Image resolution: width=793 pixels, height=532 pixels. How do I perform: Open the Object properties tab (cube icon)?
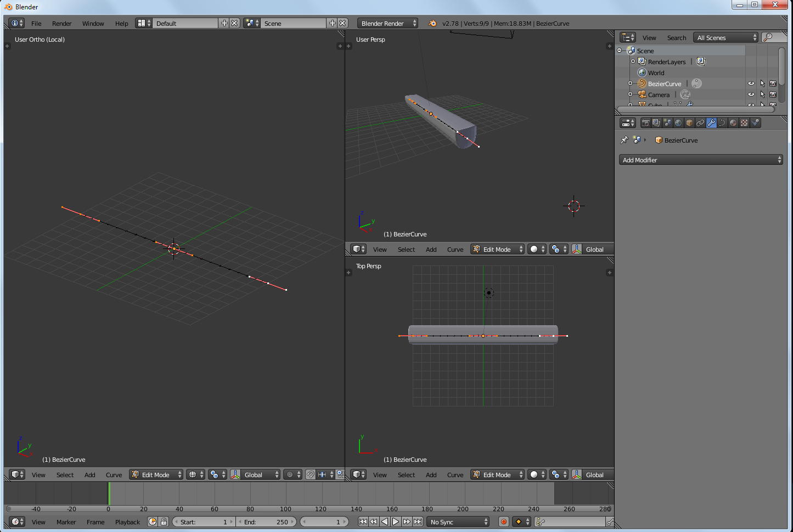[689, 123]
